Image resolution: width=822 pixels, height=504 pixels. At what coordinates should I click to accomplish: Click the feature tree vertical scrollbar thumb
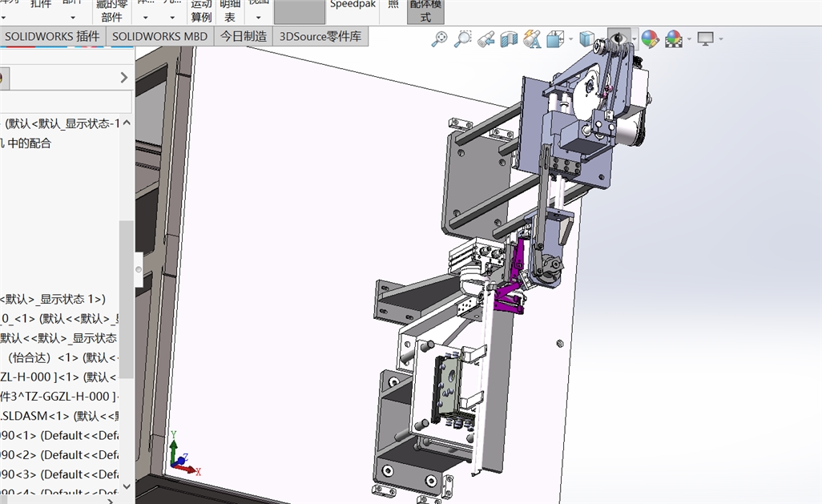(x=126, y=299)
